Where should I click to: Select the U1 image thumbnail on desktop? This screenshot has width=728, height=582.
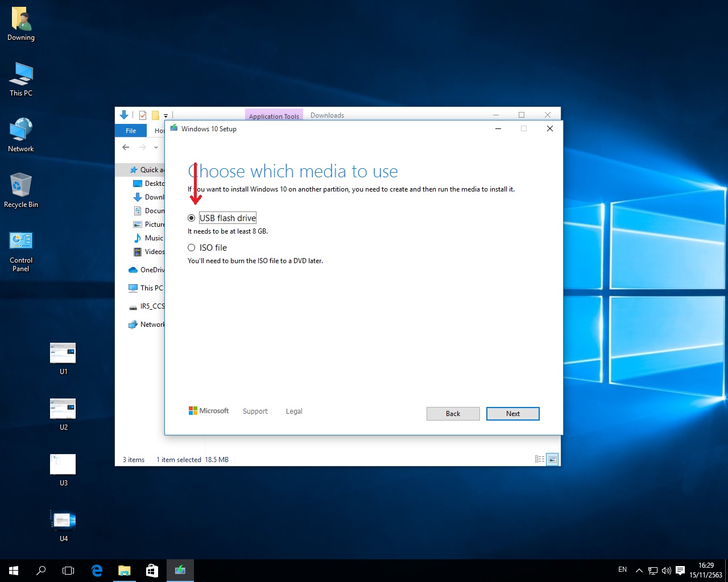pyautogui.click(x=63, y=359)
